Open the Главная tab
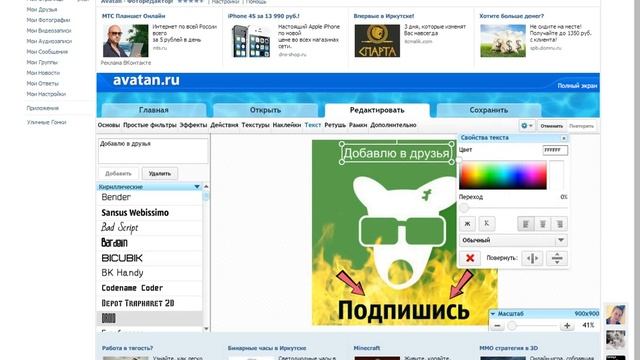The width and height of the screenshot is (640, 360). click(153, 110)
